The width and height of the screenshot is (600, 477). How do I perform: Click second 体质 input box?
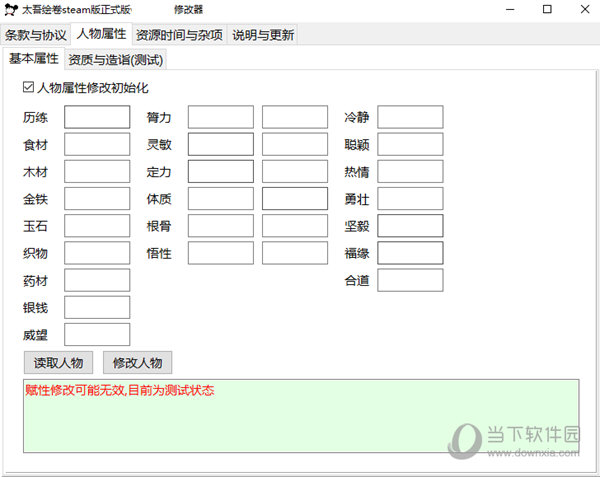tap(295, 199)
